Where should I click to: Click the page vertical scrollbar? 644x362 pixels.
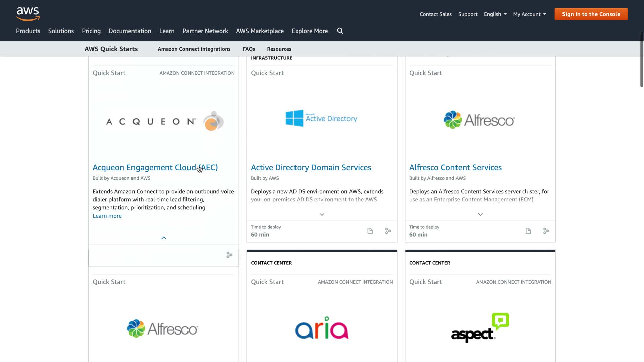pyautogui.click(x=641, y=60)
